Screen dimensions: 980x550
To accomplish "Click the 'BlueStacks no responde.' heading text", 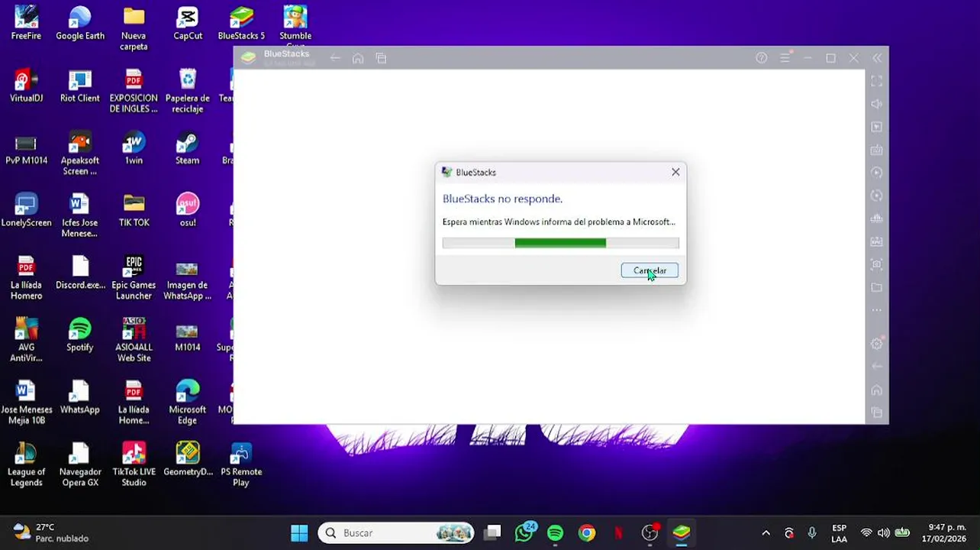I will [502, 199].
